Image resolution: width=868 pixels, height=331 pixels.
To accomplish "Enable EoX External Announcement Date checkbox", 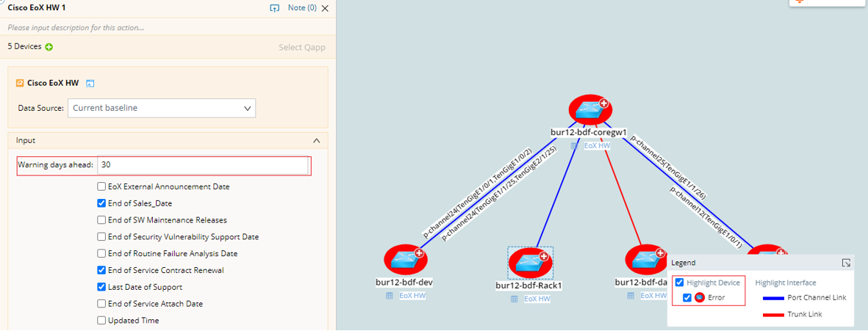I will tap(101, 186).
